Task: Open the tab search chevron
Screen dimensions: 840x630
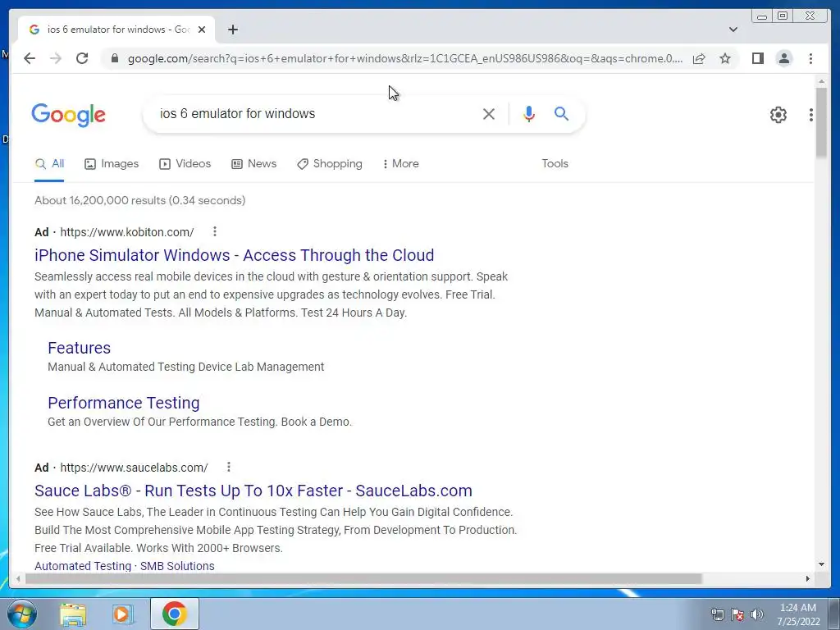Action: (733, 30)
